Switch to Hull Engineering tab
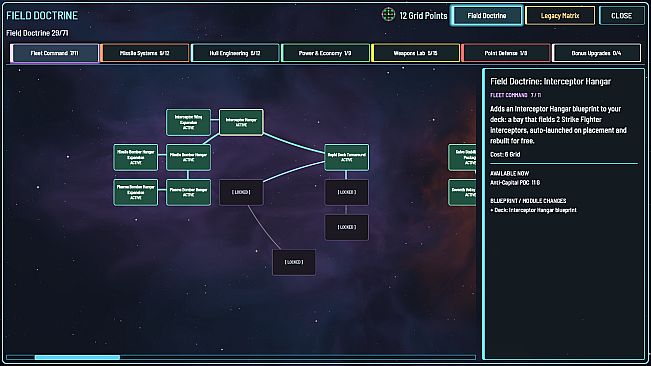The width and height of the screenshot is (651, 366). [x=235, y=53]
